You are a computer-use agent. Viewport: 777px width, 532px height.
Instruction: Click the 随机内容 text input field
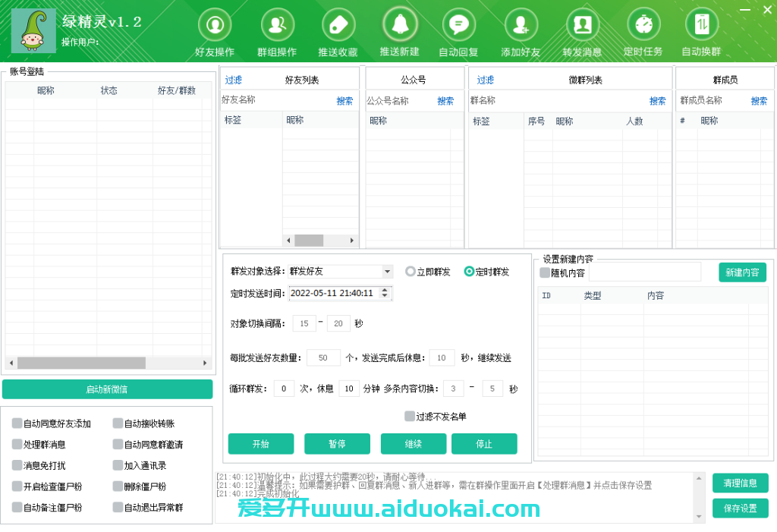[645, 272]
